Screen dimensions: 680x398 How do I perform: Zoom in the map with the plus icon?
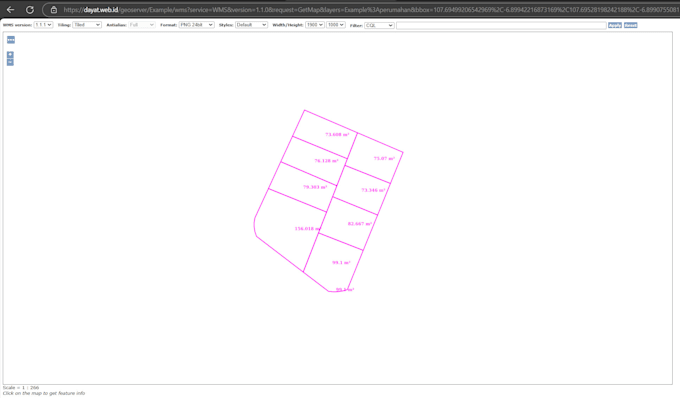(10, 55)
